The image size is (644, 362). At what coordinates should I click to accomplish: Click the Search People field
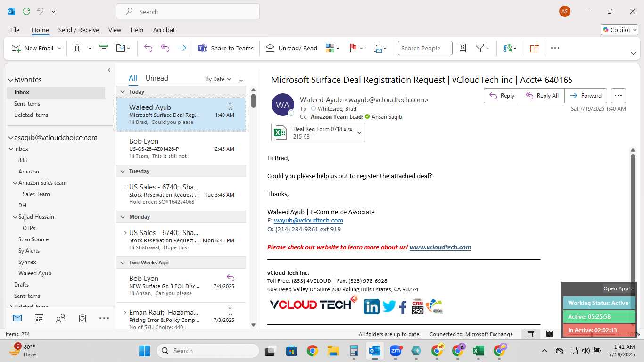(x=425, y=48)
